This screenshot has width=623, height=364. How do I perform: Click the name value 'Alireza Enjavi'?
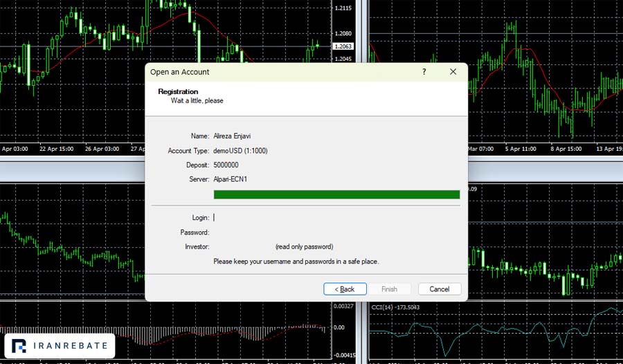pyautogui.click(x=232, y=136)
